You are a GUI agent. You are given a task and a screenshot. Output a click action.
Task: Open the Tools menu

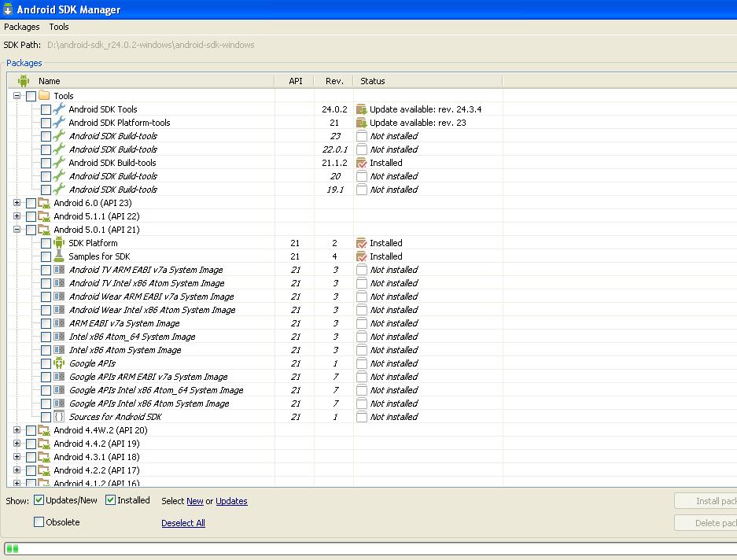(59, 27)
